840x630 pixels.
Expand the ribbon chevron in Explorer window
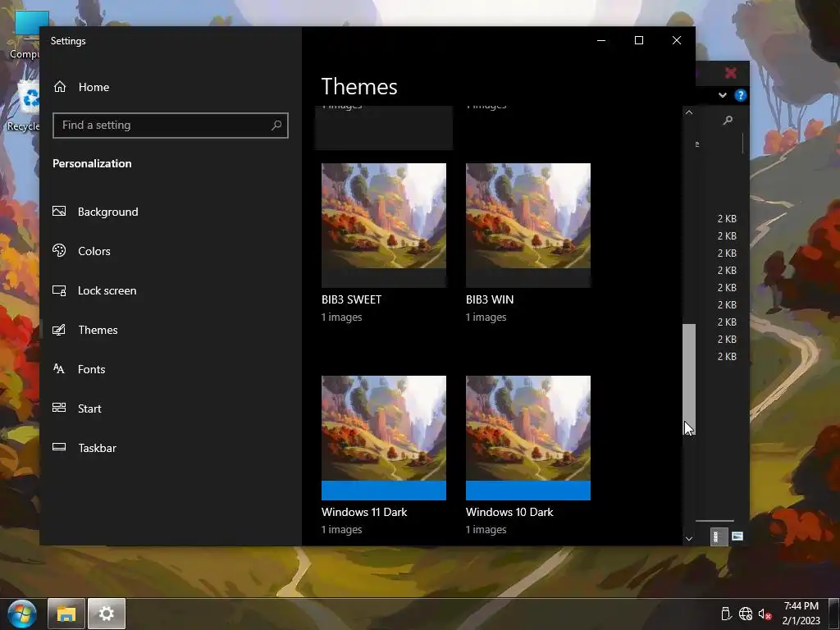click(722, 95)
